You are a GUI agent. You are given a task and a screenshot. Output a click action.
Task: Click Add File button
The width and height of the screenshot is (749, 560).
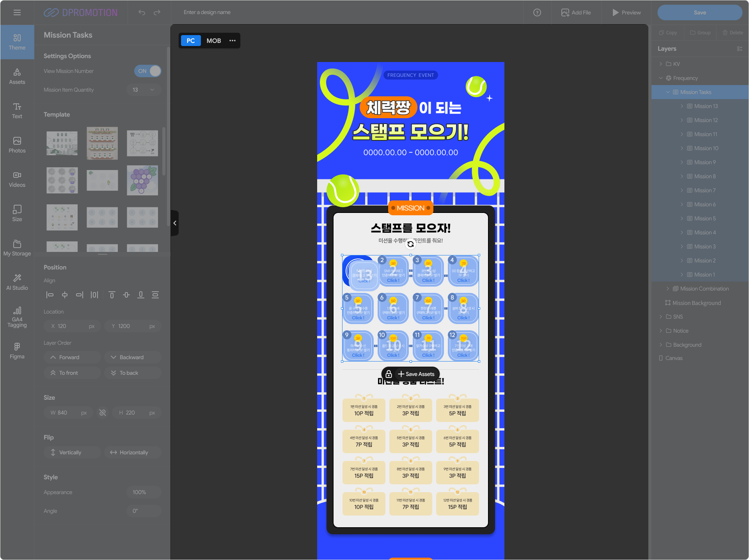[x=576, y=12]
